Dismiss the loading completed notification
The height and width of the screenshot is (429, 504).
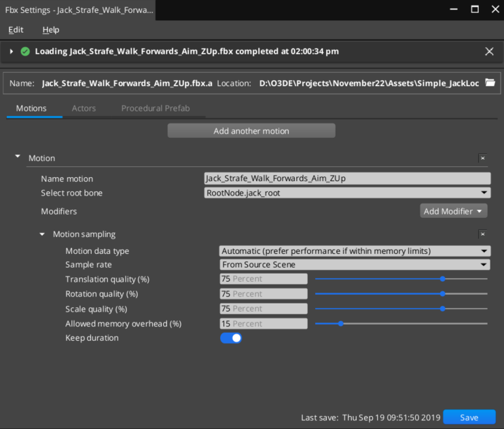pyautogui.click(x=489, y=52)
